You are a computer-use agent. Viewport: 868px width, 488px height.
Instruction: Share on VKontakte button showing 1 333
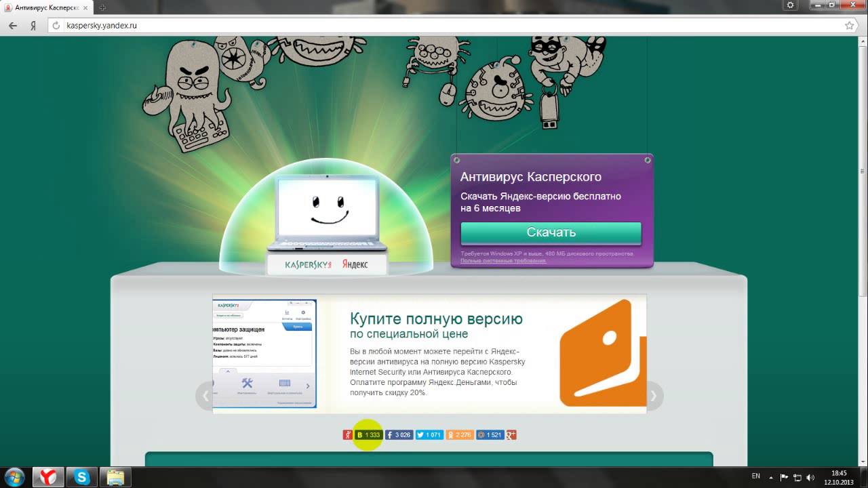(369, 434)
